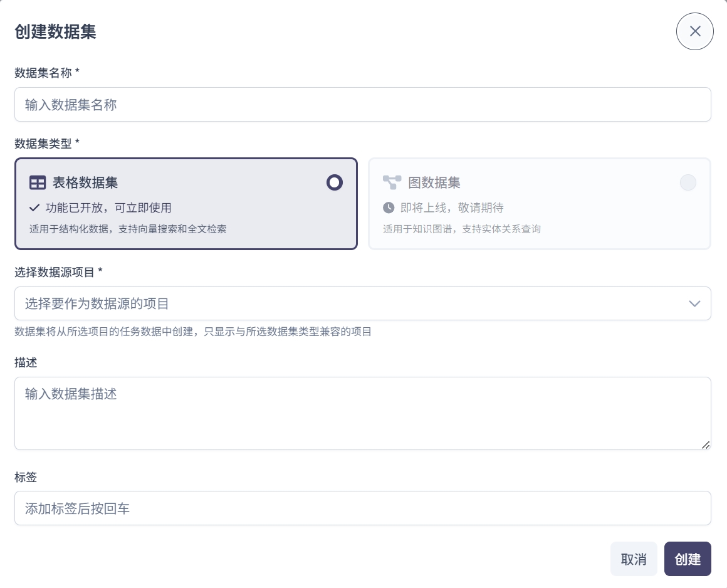Image resolution: width=727 pixels, height=588 pixels.
Task: Click the resize handle of the description textarea
Action: [706, 446]
